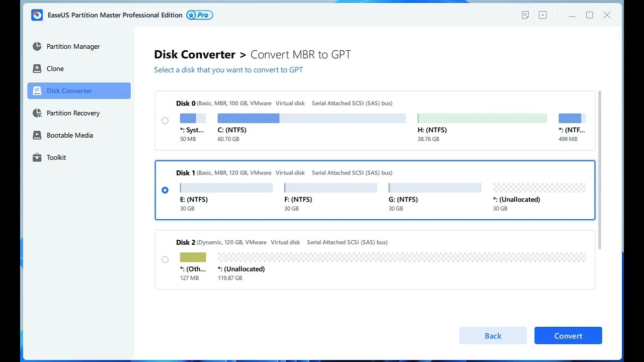644x362 pixels.
Task: Open the feedback note icon in the title bar
Action: point(525,15)
